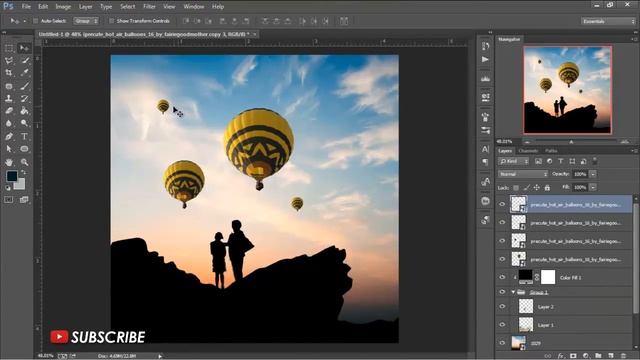Delete layer with trash icon

point(623,356)
